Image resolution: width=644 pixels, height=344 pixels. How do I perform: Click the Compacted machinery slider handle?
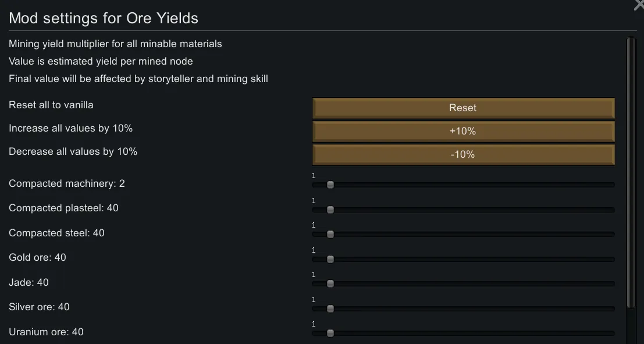coord(330,185)
